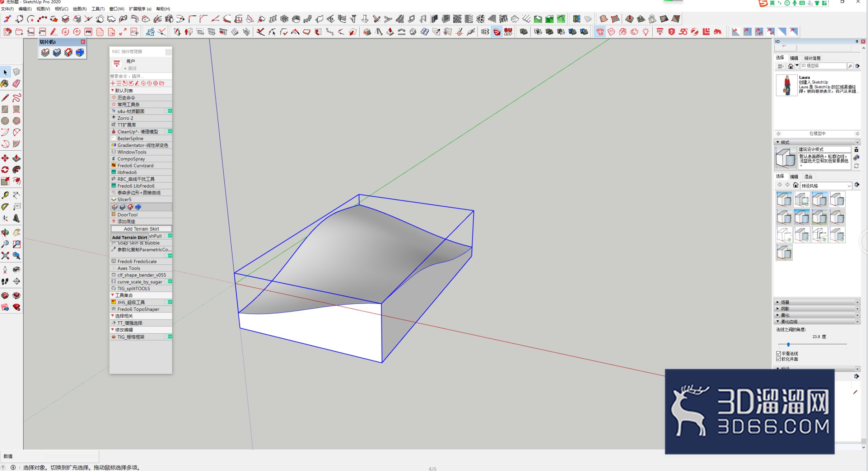Select the Circle tool
Screen dimensions: 868x471
[x=5, y=121]
